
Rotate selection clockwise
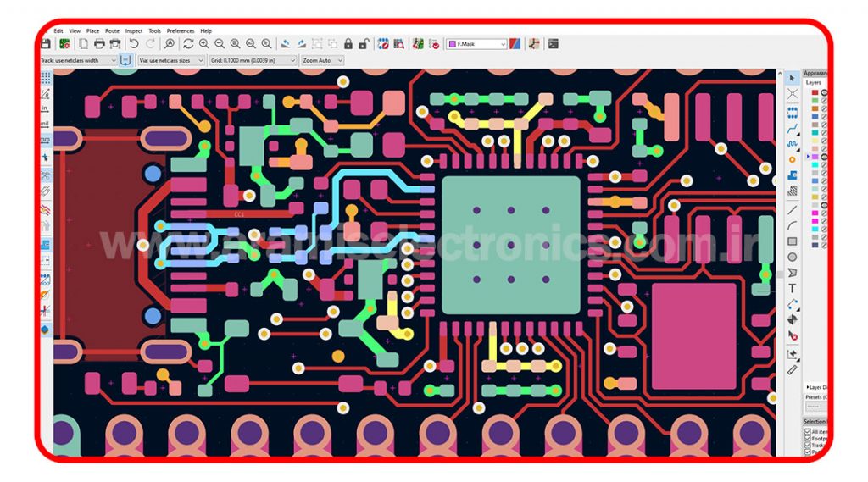[302, 44]
